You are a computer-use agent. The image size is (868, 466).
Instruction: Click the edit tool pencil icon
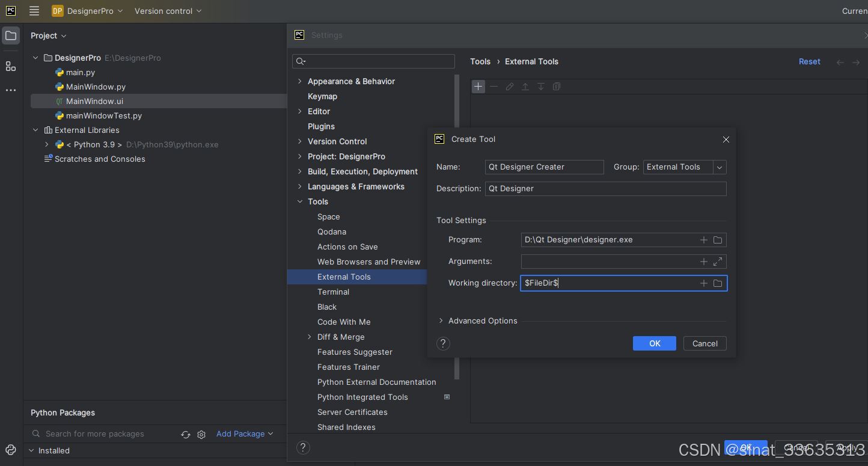[x=509, y=87]
